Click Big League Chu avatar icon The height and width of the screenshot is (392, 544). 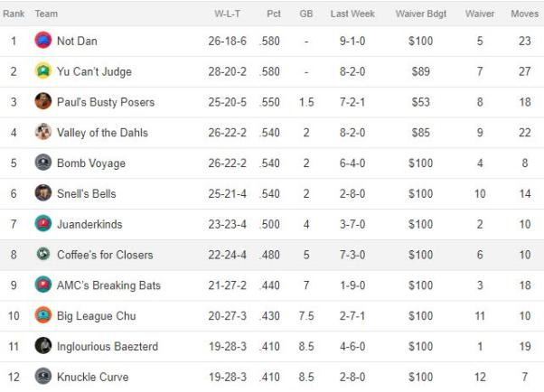(43, 315)
